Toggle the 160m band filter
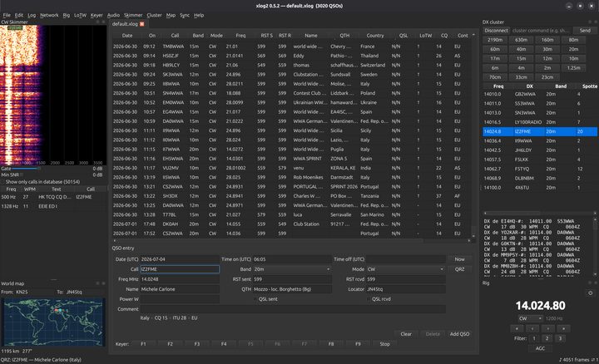 (x=547, y=40)
